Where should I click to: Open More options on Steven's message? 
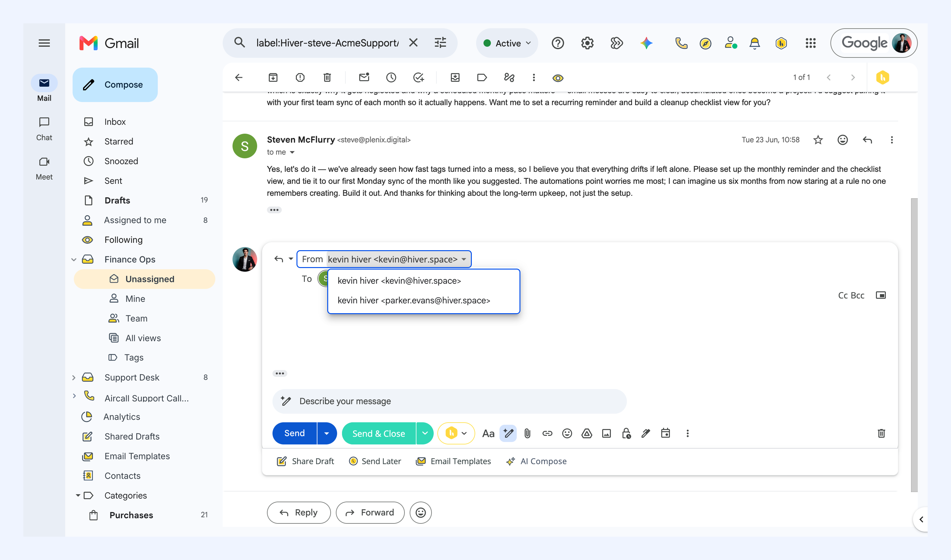892,140
